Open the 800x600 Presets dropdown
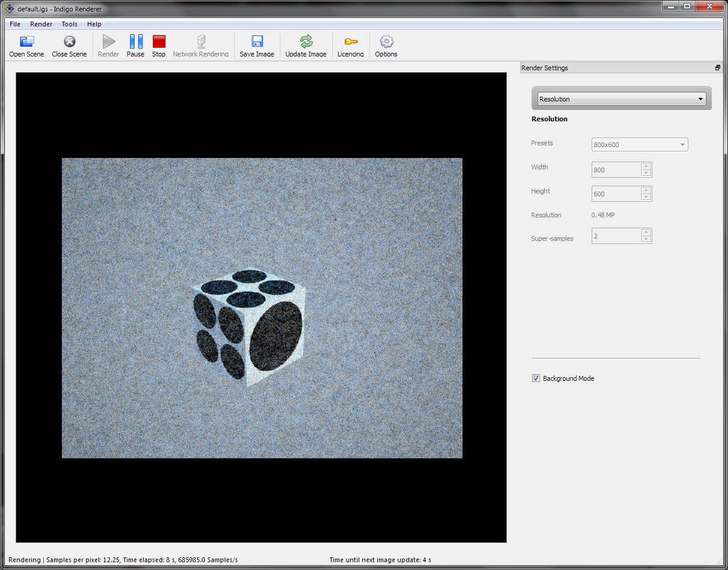The image size is (728, 570). [640, 145]
